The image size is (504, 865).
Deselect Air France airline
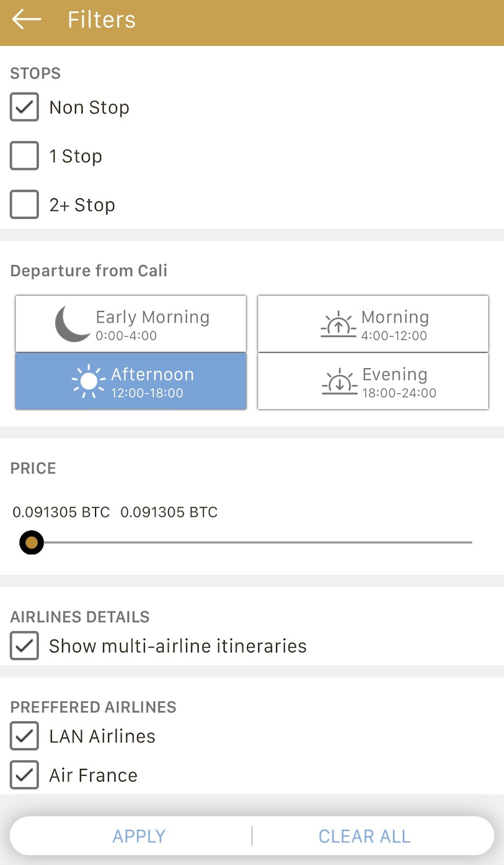24,775
